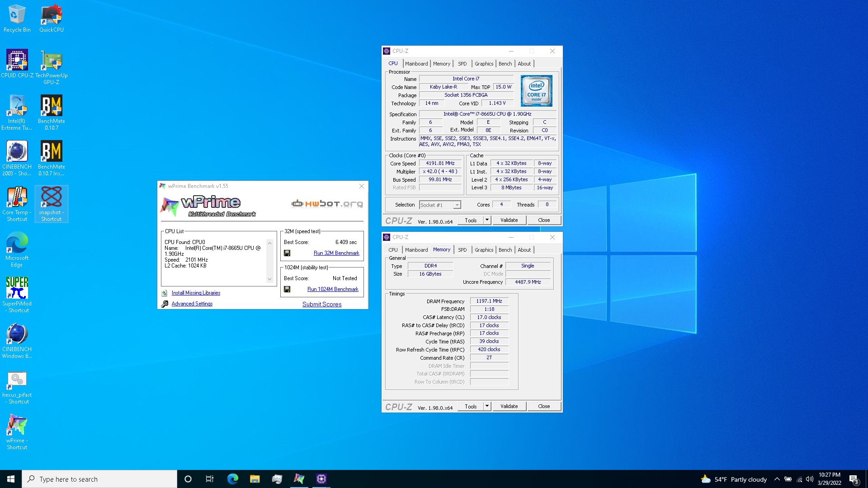The image size is (868, 488).
Task: Open wPrime desktop shortcut
Action: [x=17, y=432]
